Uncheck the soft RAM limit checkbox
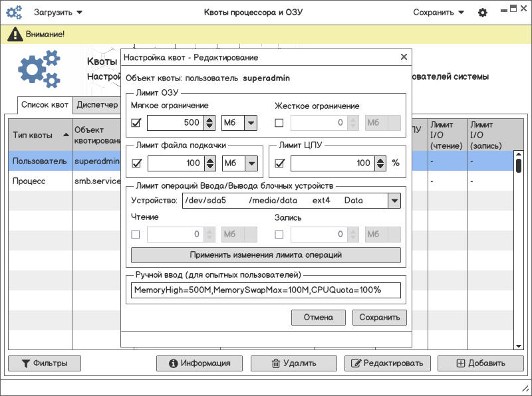Viewport: 532px width, 396px height. (x=136, y=123)
